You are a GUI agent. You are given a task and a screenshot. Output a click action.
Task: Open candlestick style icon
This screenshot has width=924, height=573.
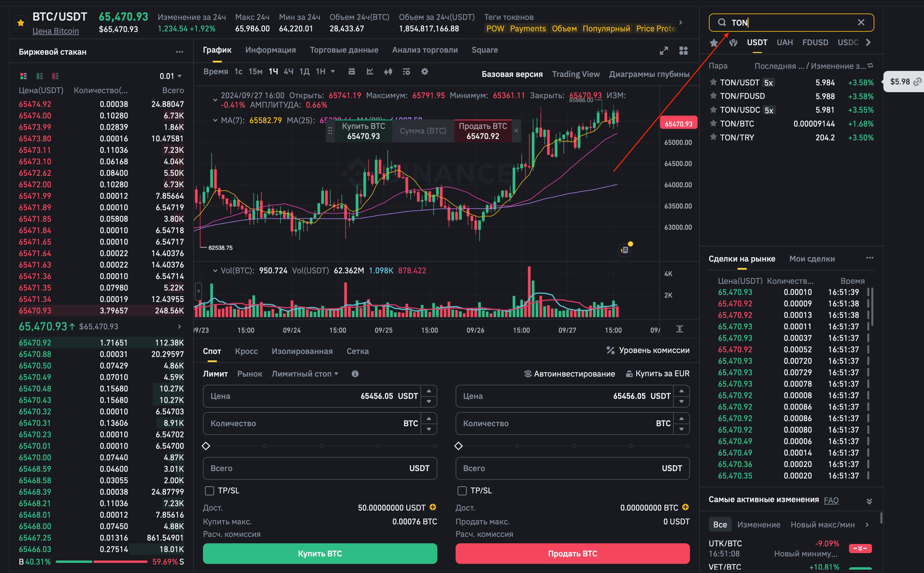click(x=388, y=71)
